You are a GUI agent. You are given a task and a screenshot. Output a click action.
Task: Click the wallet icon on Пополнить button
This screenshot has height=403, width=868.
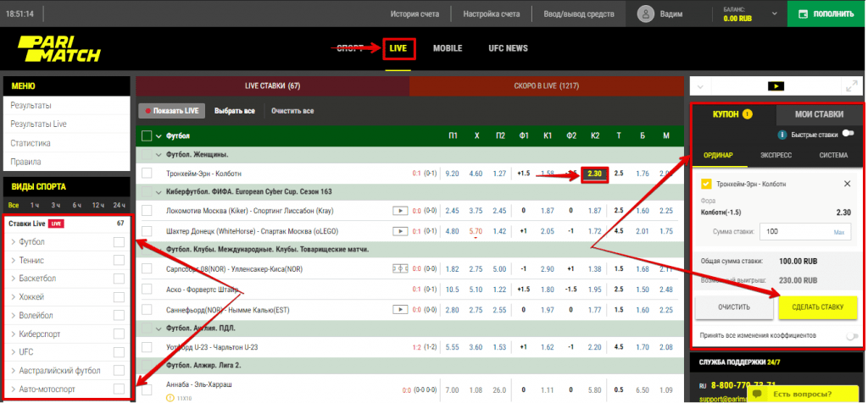click(803, 14)
